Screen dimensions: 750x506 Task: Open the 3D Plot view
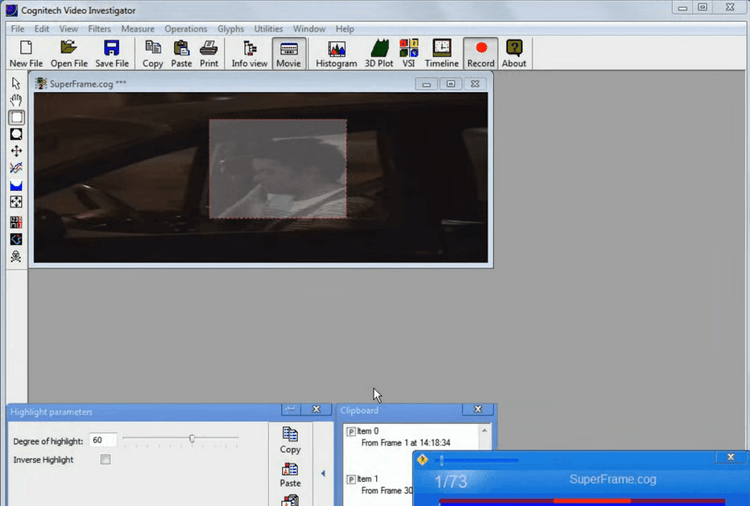(379, 53)
